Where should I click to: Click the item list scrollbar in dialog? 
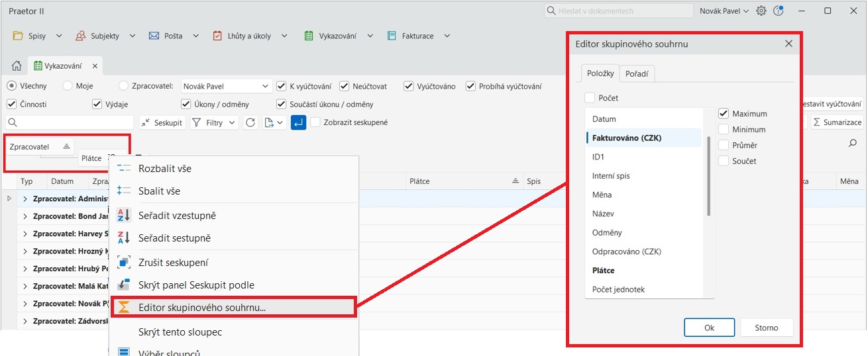[x=709, y=176]
